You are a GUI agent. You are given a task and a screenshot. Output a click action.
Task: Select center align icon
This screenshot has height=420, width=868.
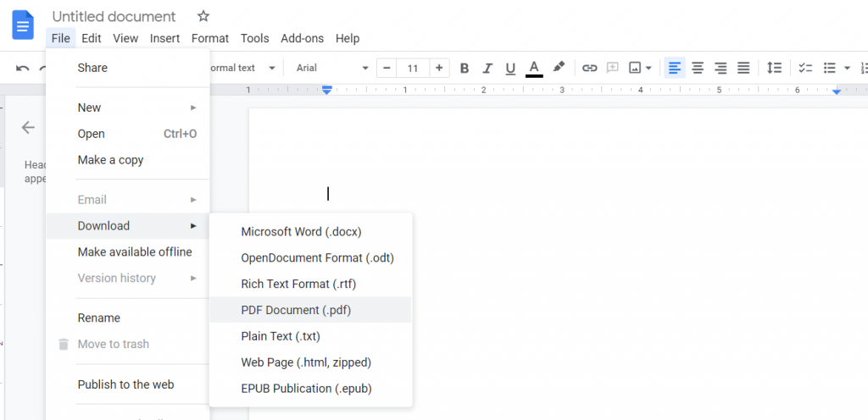pos(698,68)
